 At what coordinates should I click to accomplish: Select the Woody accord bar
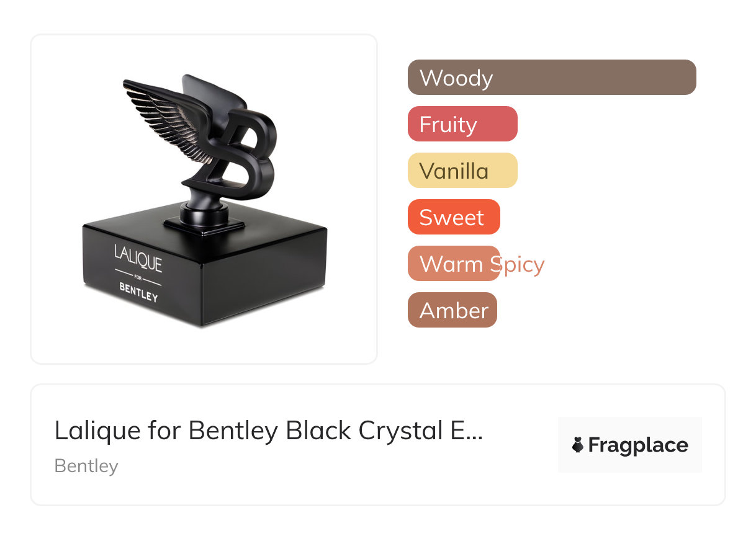[551, 78]
